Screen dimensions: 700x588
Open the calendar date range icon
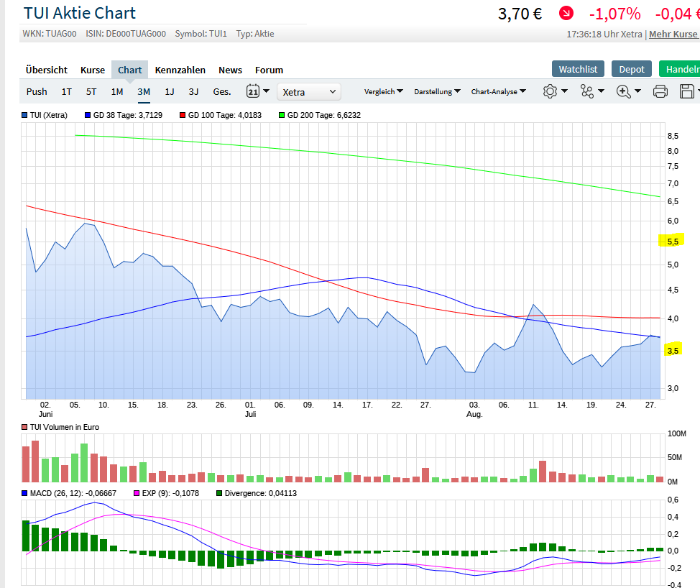[x=253, y=91]
